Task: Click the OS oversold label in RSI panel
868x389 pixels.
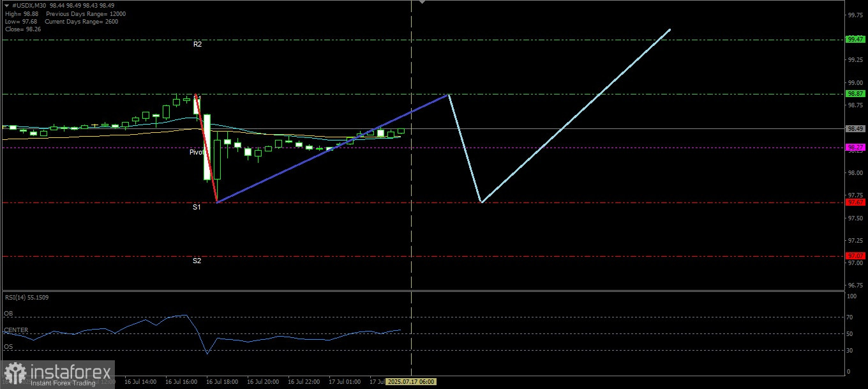Action: tap(8, 347)
